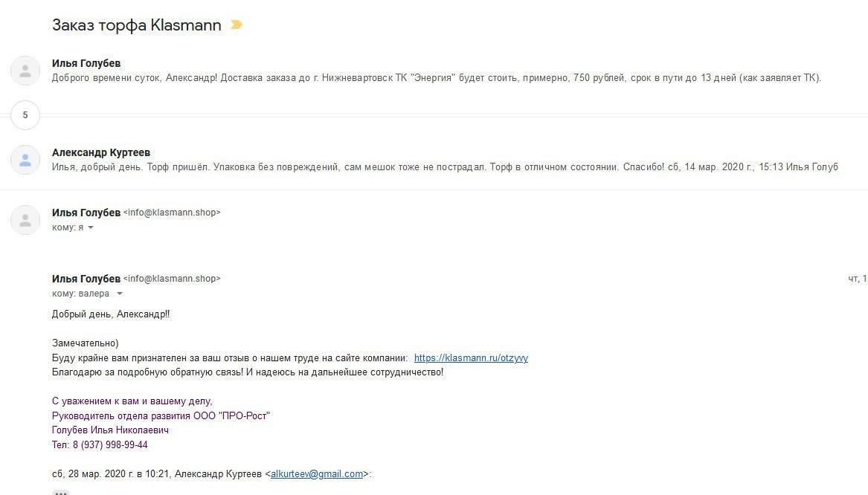Open recipient details arrow next to "кому: я"
Screen dimensions: 868x495
tap(91, 227)
